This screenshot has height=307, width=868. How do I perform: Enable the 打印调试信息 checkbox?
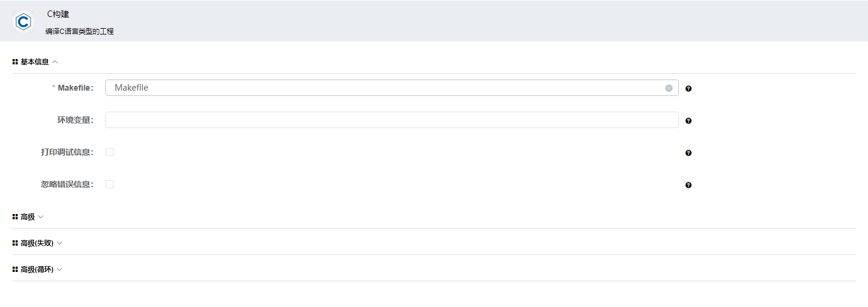point(109,152)
